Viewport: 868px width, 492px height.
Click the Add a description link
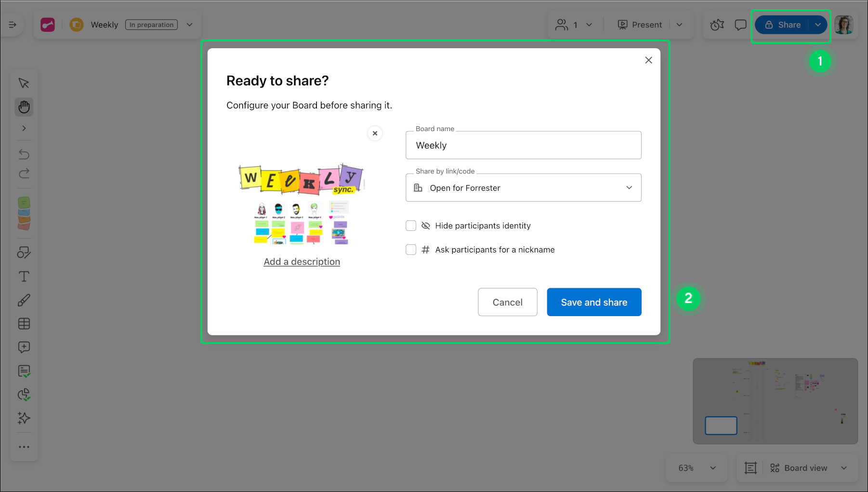point(302,262)
